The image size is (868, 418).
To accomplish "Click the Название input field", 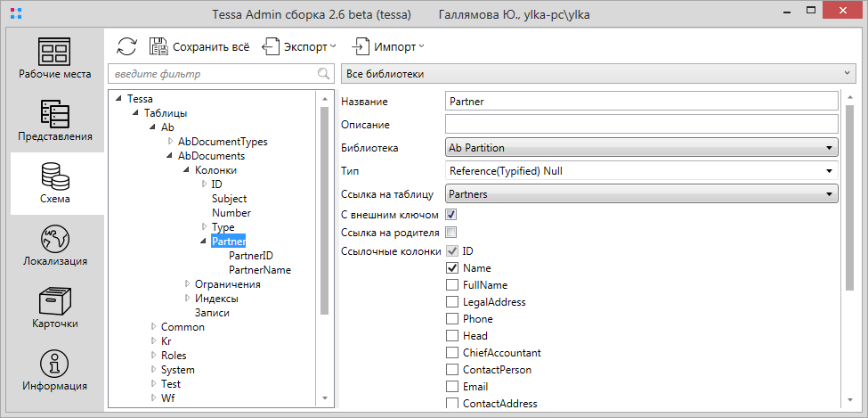I will [x=641, y=102].
